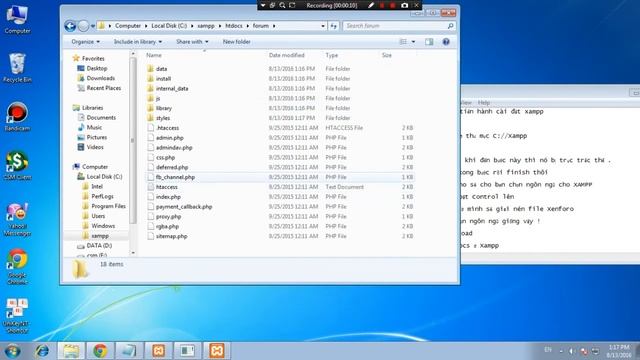Select Downloads in Favorites
640x360 pixels.
point(96,78)
